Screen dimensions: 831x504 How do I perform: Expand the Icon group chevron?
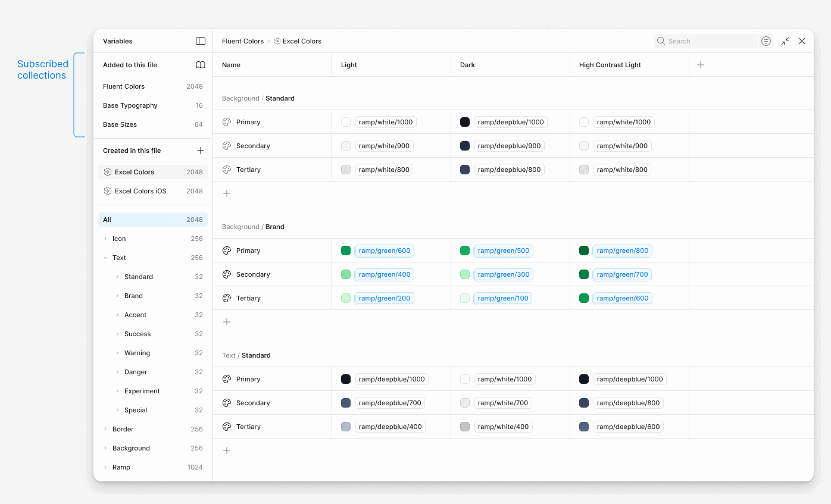coord(105,239)
